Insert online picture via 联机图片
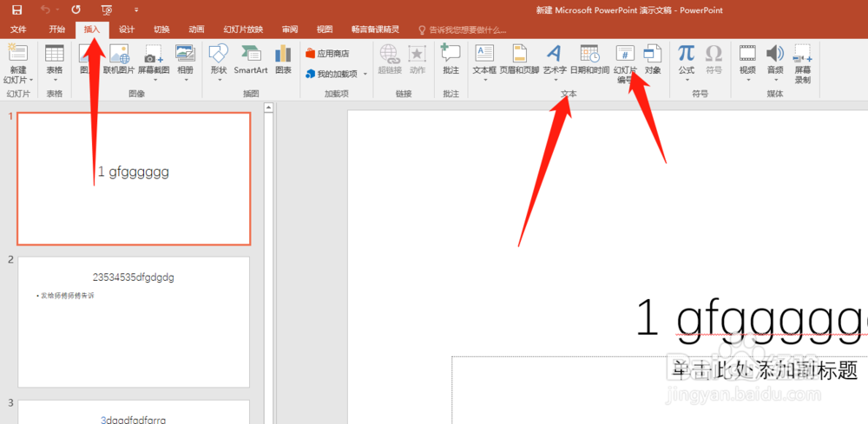The height and width of the screenshot is (424, 868). tap(119, 59)
